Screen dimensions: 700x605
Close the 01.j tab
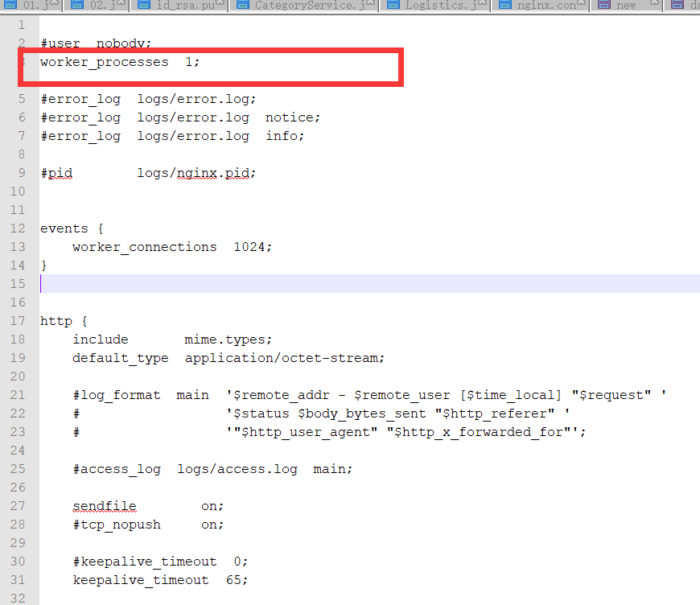tap(55, 2)
